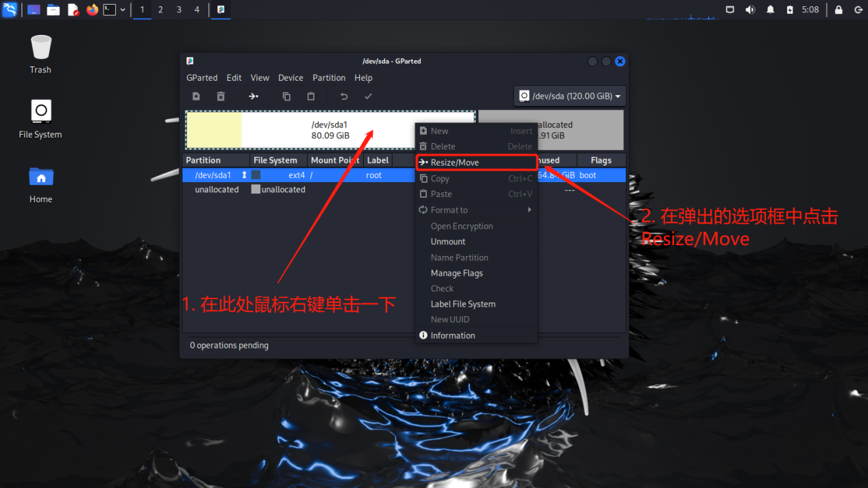The height and width of the screenshot is (488, 868).
Task: Switch to workspace 4
Action: click(x=197, y=10)
